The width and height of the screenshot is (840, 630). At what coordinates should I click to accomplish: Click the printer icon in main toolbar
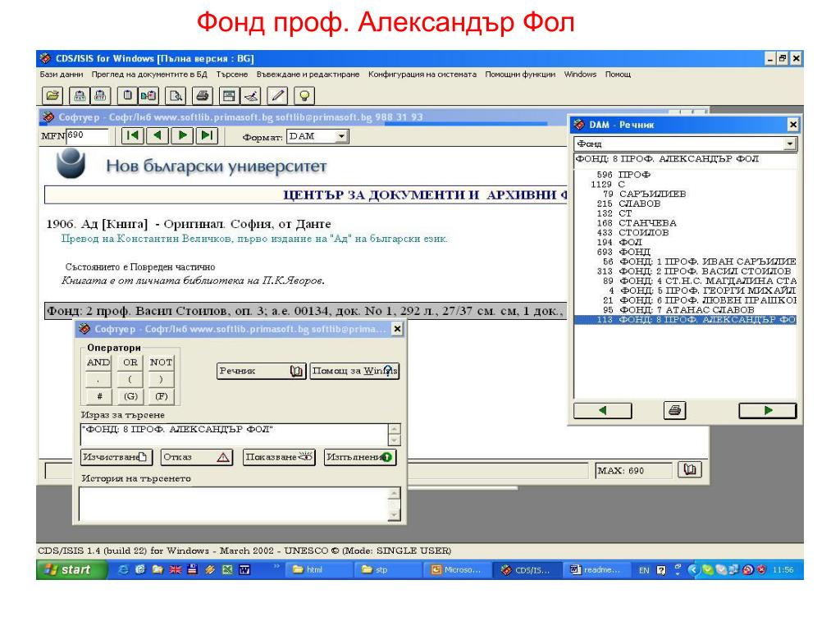coord(202,96)
